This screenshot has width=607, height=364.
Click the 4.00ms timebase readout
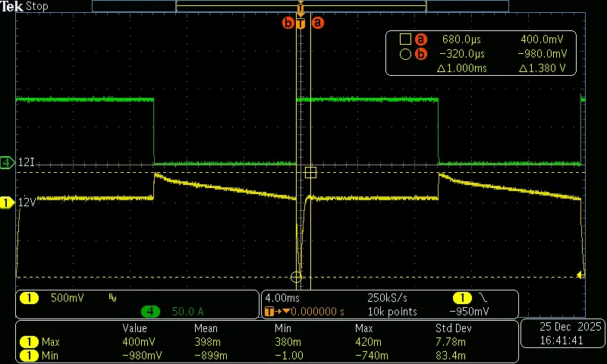pos(282,298)
